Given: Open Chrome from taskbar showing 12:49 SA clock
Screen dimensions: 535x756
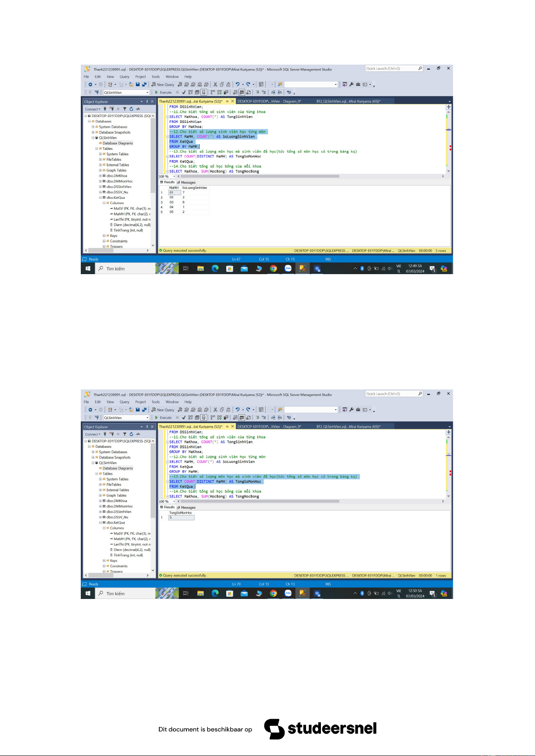Looking at the screenshot, I should point(273,269).
